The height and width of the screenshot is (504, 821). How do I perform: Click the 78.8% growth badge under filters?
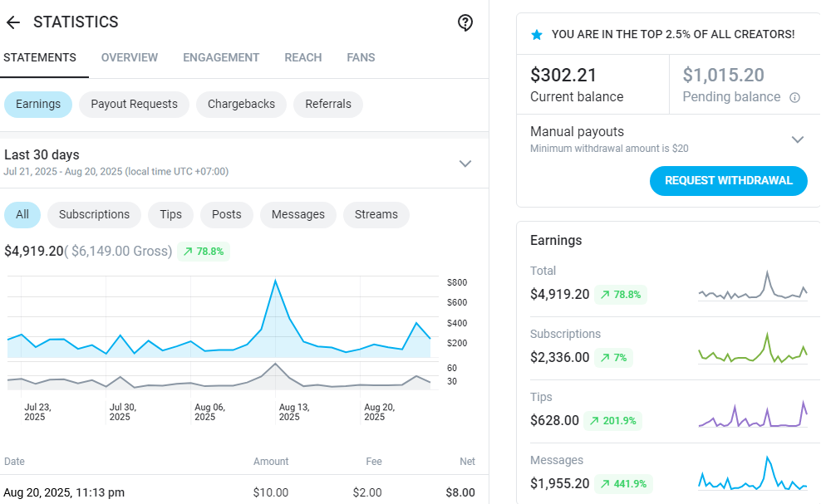click(204, 251)
